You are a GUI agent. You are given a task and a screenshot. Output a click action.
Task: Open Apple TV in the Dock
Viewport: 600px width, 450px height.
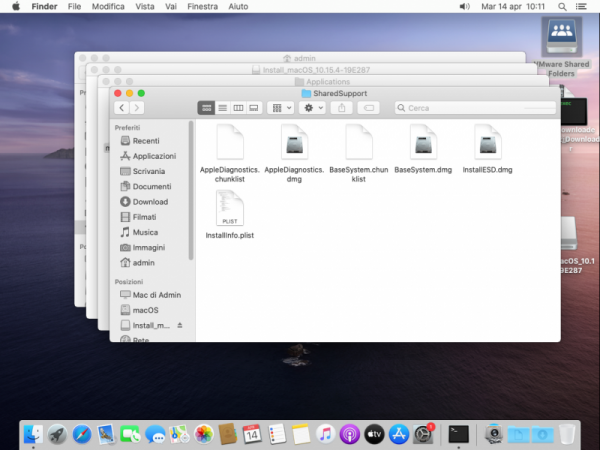(374, 434)
